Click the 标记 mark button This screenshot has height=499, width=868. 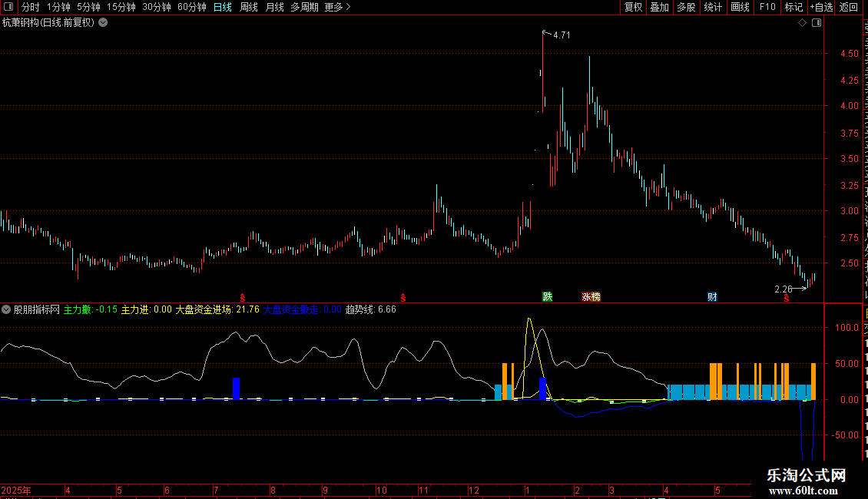click(793, 7)
